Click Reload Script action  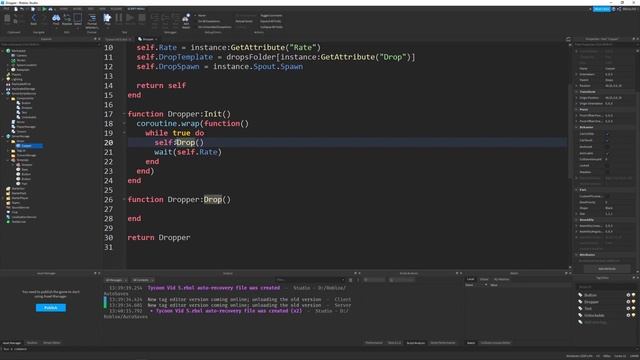(x=244, y=21)
